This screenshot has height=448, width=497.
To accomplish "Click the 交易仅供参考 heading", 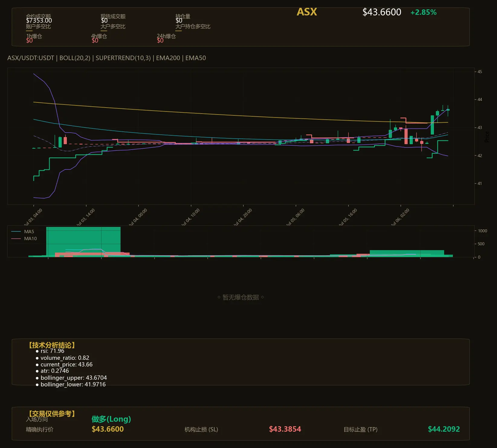I will [x=52, y=414].
